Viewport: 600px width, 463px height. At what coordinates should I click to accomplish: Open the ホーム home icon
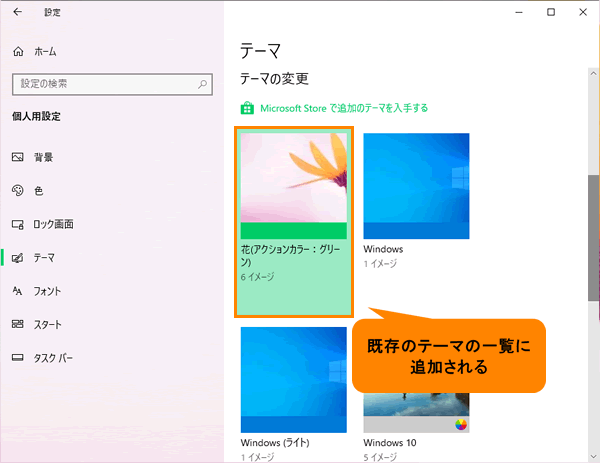[18, 51]
